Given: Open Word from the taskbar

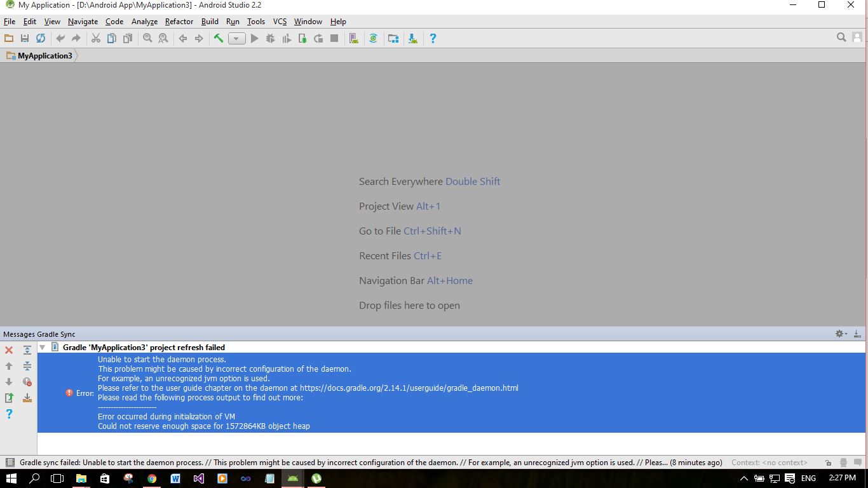Looking at the screenshot, I should (x=175, y=478).
